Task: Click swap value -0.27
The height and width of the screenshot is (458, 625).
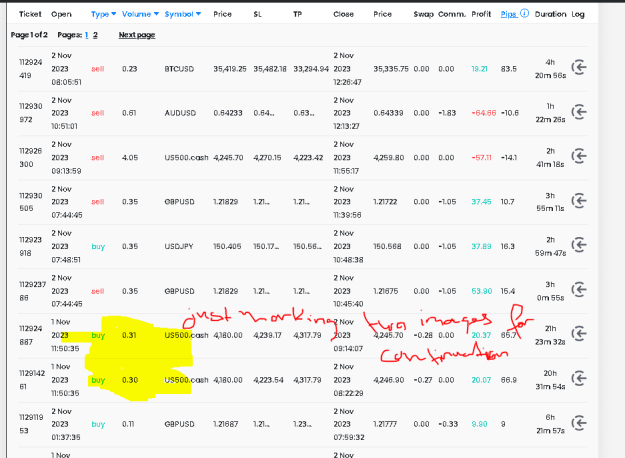Action: click(x=423, y=380)
